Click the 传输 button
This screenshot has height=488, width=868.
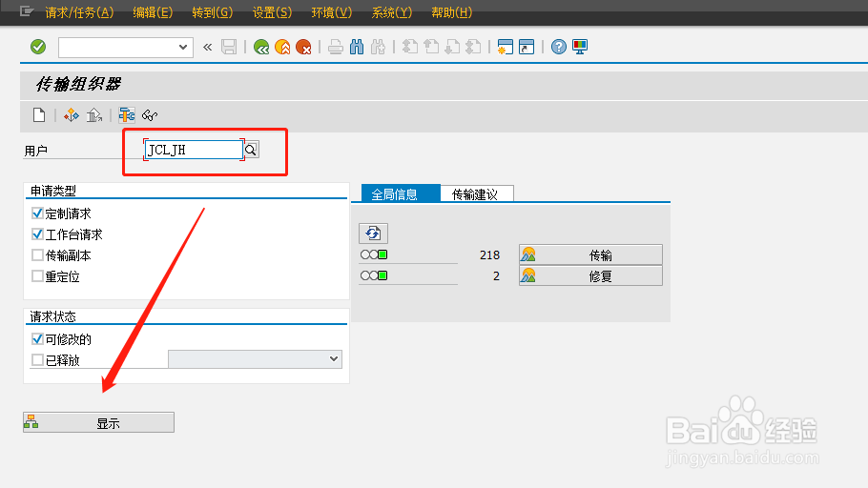[590, 255]
